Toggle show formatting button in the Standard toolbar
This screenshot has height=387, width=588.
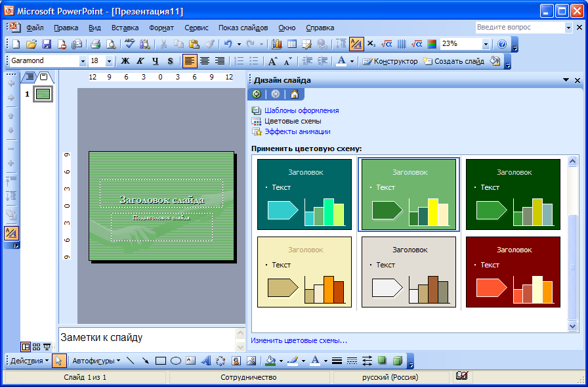coord(356,44)
